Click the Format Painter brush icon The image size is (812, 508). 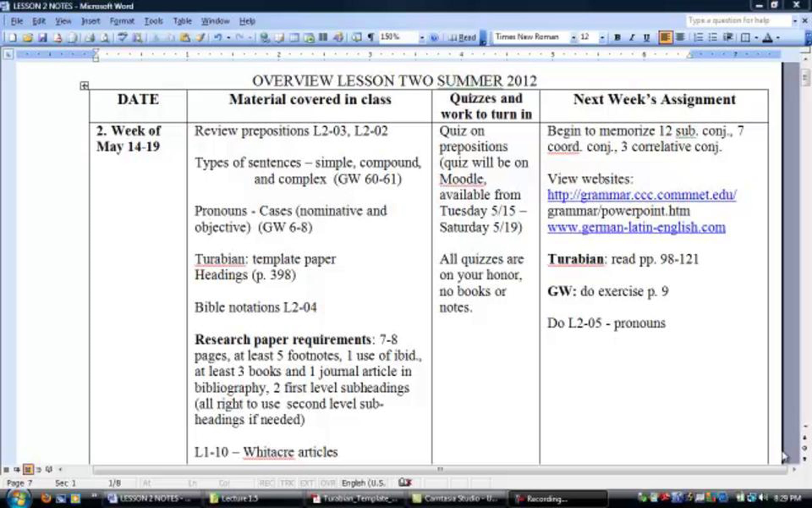click(200, 38)
